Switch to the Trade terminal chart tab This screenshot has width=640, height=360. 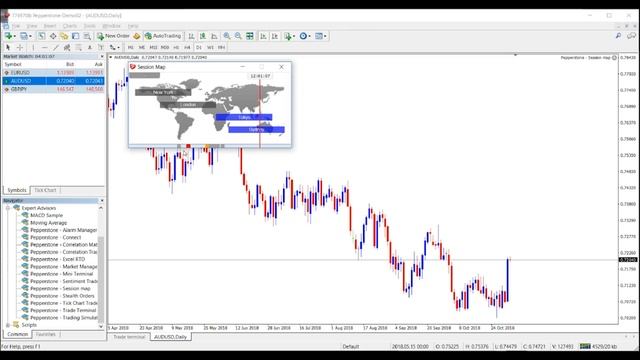tap(129, 337)
